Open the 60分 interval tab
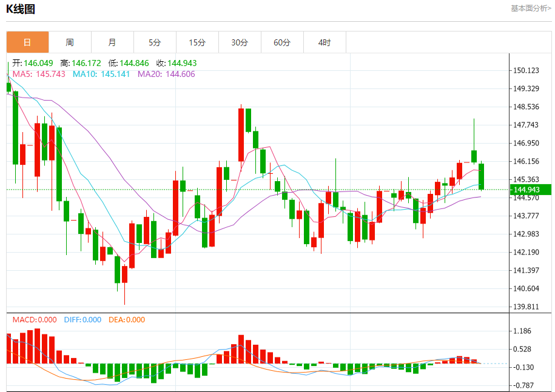555x392 pixels. [x=283, y=42]
